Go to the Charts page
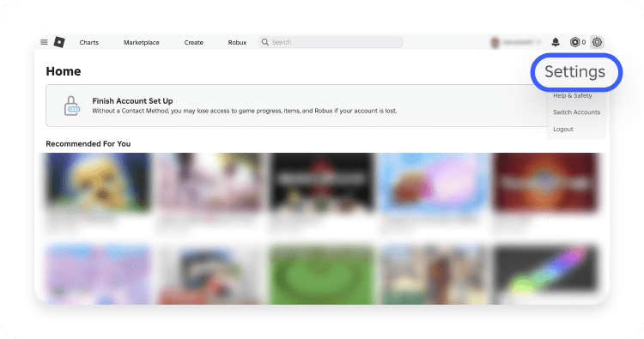This screenshot has width=644, height=339. click(x=88, y=42)
